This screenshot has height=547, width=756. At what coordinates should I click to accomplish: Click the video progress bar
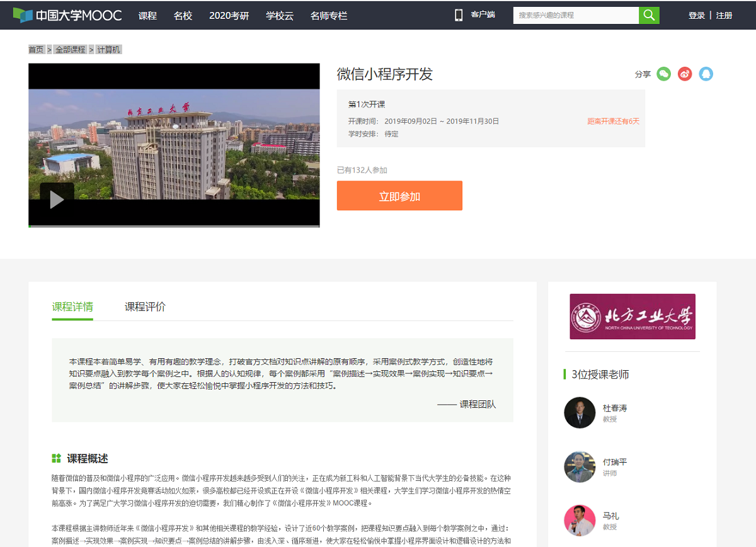[x=174, y=225]
